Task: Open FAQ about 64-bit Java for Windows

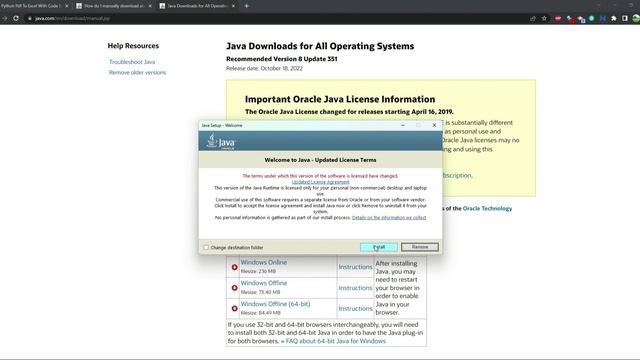Action: [336, 341]
